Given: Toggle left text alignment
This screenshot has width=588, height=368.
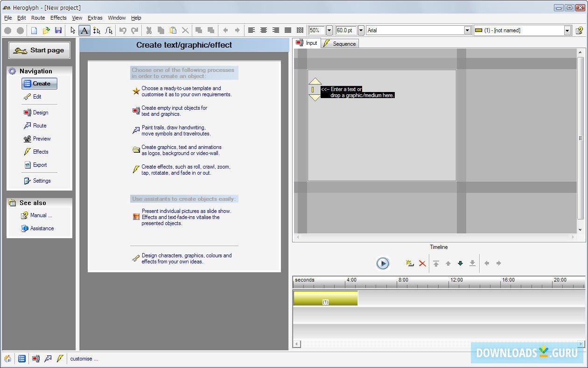Looking at the screenshot, I should tap(252, 30).
